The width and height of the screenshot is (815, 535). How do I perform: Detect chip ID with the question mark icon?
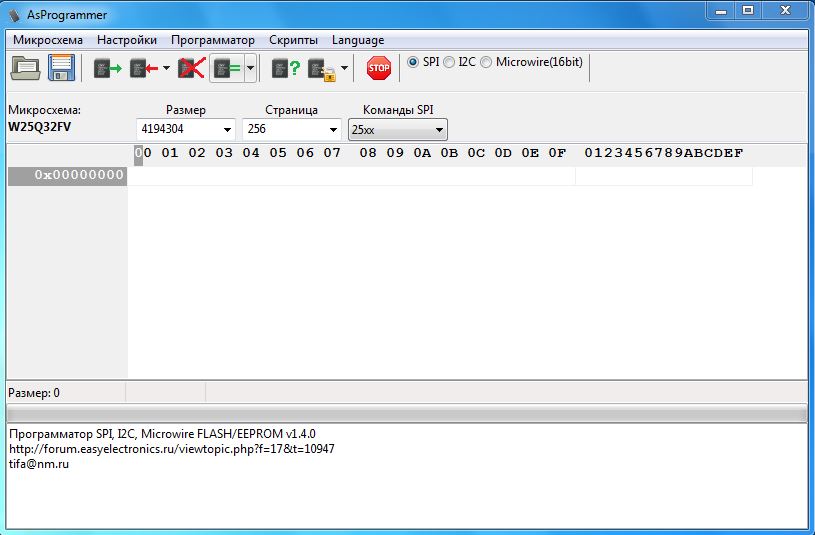tap(286, 68)
